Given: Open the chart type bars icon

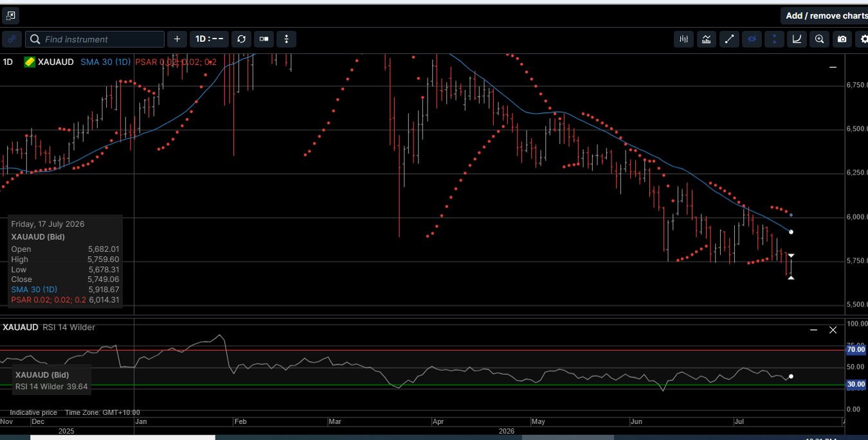Looking at the screenshot, I should click(x=684, y=39).
